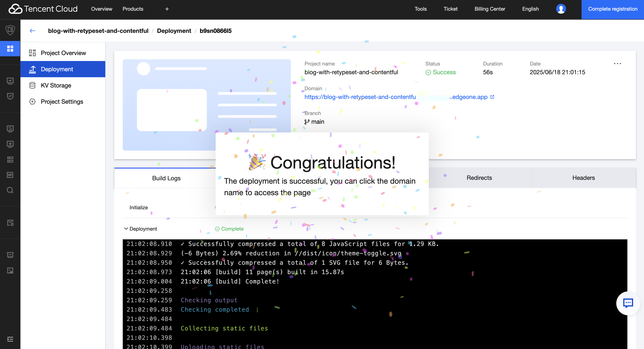The width and height of the screenshot is (644, 349).
Task: Collapse the Deployment log section
Action: pos(126,229)
